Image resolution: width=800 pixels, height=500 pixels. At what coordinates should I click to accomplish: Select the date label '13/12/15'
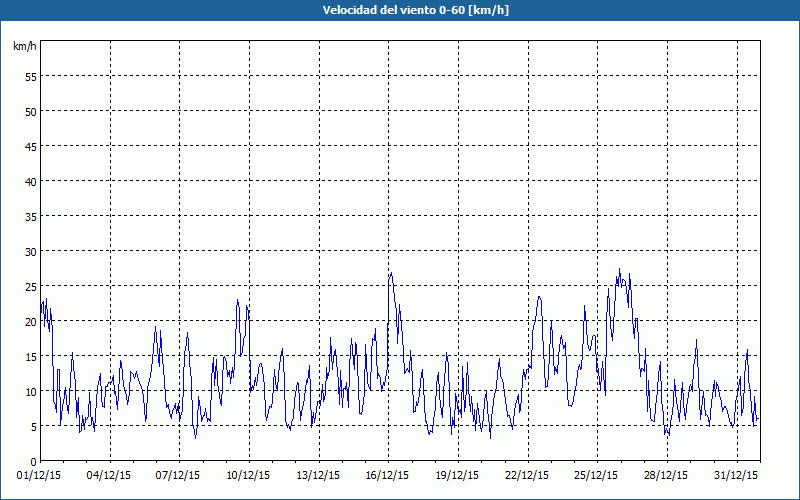click(x=318, y=476)
